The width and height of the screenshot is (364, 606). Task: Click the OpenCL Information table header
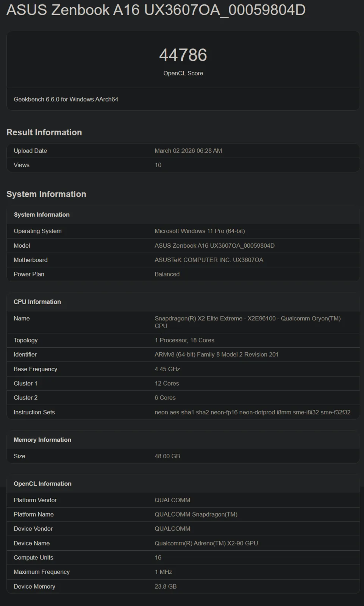tap(42, 484)
